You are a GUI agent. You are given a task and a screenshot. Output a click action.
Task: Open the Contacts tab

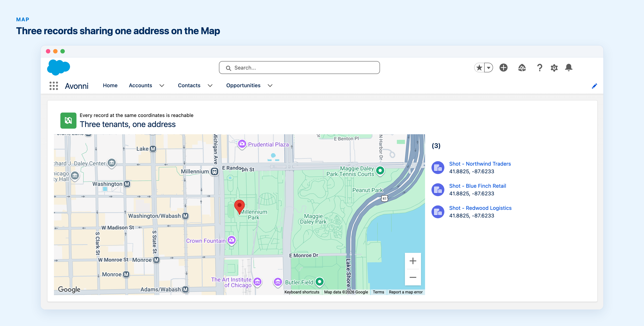tap(189, 86)
